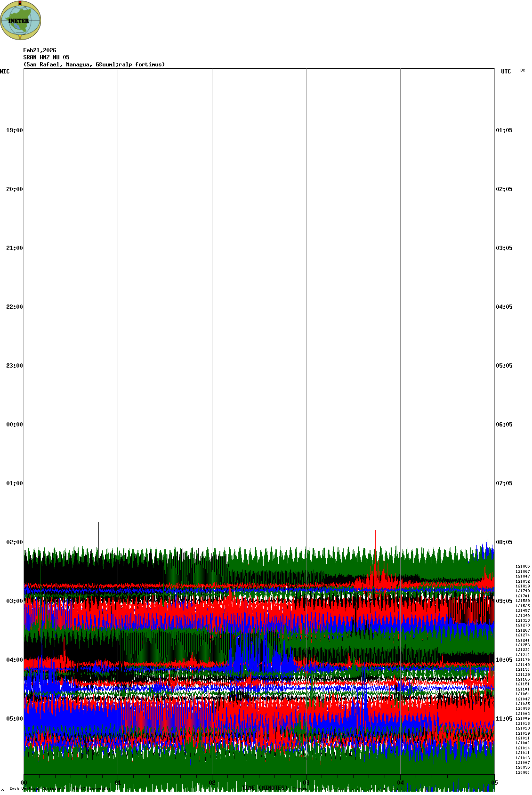Click the Feb21,2026 date label
532x795 pixels.
pyautogui.click(x=40, y=50)
